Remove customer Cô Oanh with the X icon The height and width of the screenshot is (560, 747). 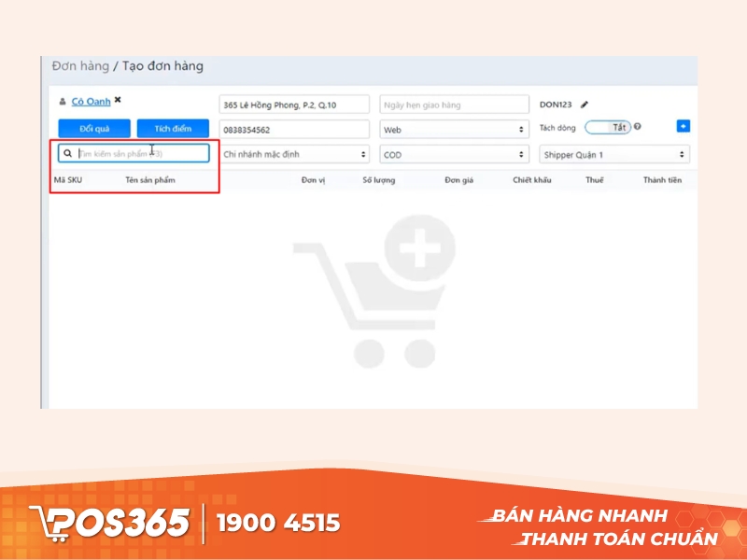(118, 100)
